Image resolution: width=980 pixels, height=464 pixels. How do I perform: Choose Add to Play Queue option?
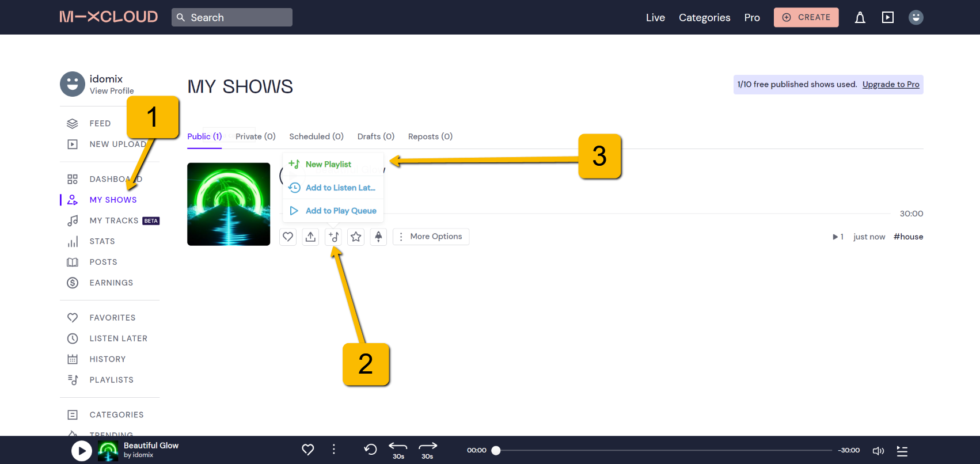pos(340,211)
